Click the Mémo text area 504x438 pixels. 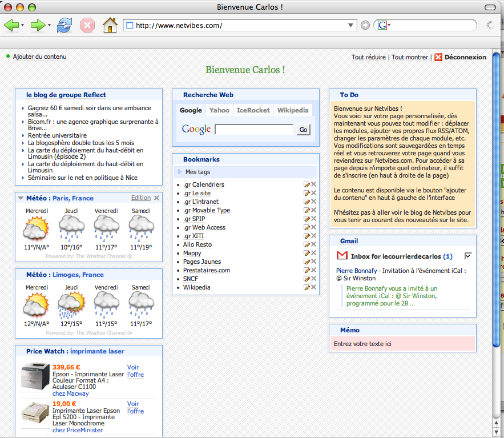pyautogui.click(x=402, y=344)
